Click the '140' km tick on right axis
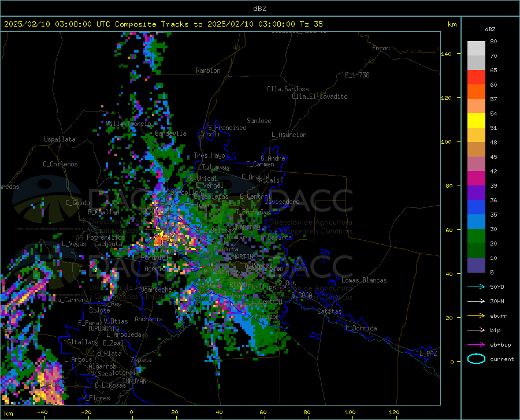 tap(446, 54)
